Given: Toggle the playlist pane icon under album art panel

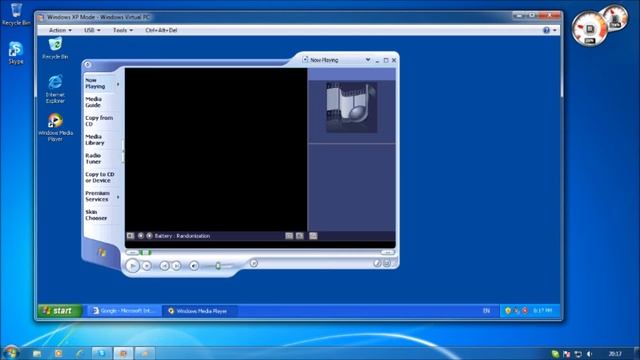Looking at the screenshot, I should pos(313,236).
